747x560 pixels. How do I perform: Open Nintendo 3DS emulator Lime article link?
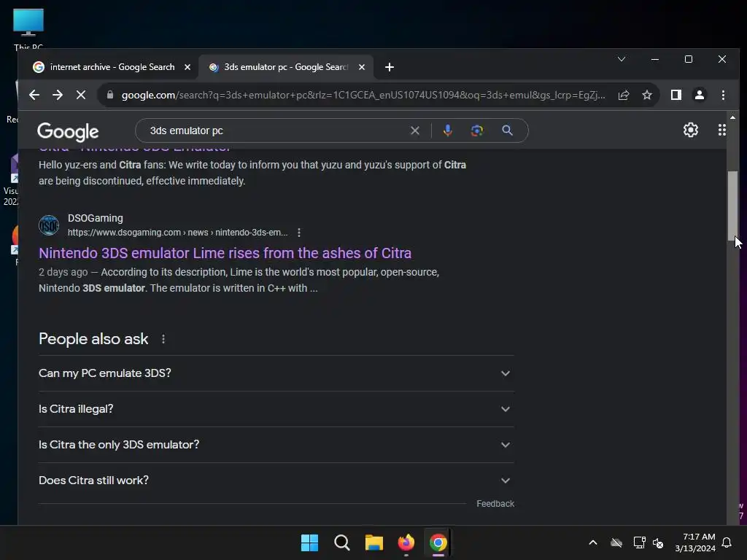click(x=225, y=253)
